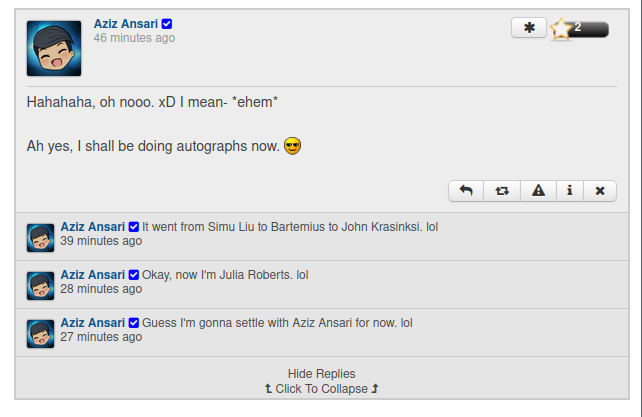Click the large profile avatar of post
The image size is (642, 417).
[x=54, y=48]
